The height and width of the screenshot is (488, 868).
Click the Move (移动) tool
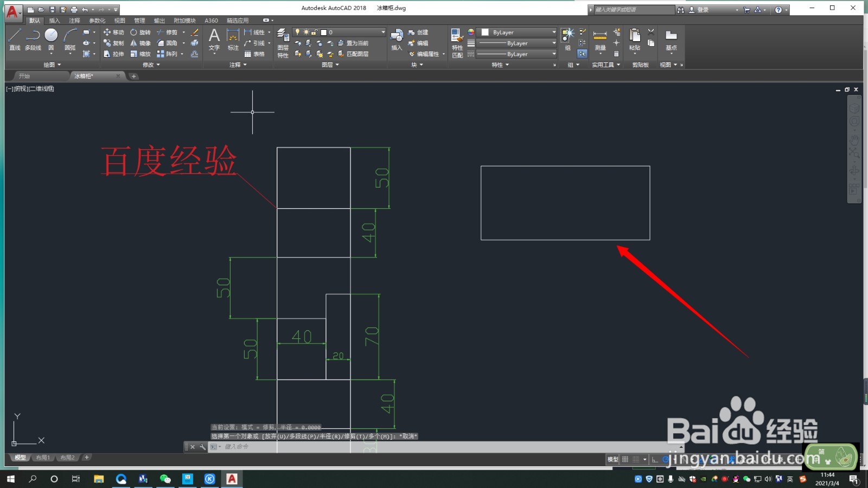click(114, 33)
